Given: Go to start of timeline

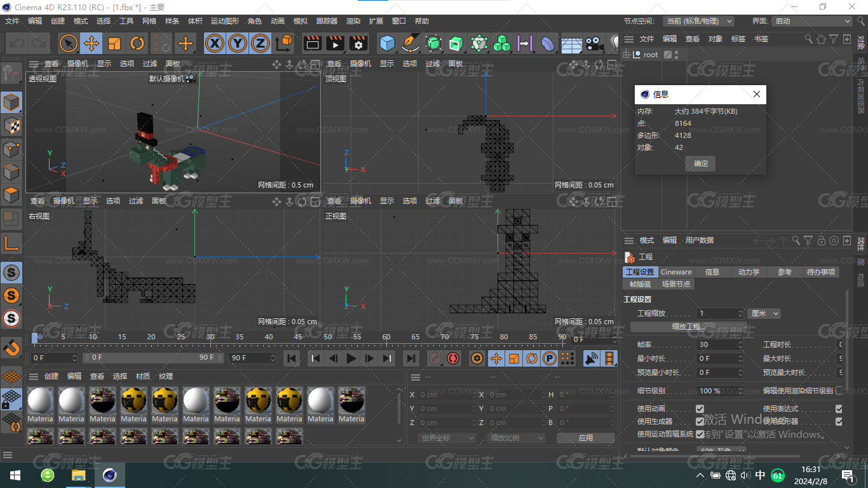Looking at the screenshot, I should [292, 358].
